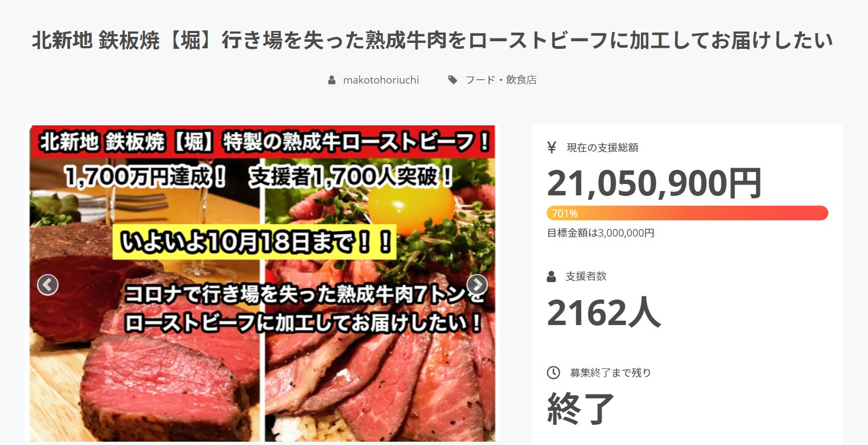Open the フード・飲食店 category link
Viewport: 868px width, 445px height.
(x=501, y=80)
